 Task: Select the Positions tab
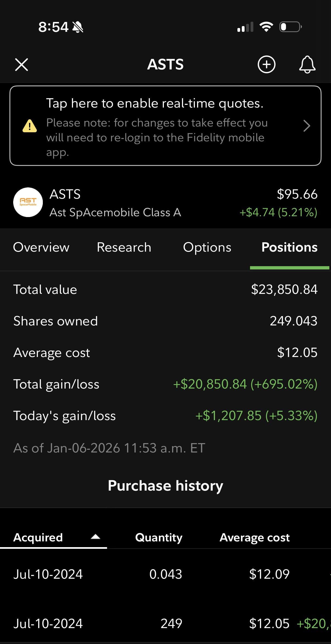coord(289,247)
